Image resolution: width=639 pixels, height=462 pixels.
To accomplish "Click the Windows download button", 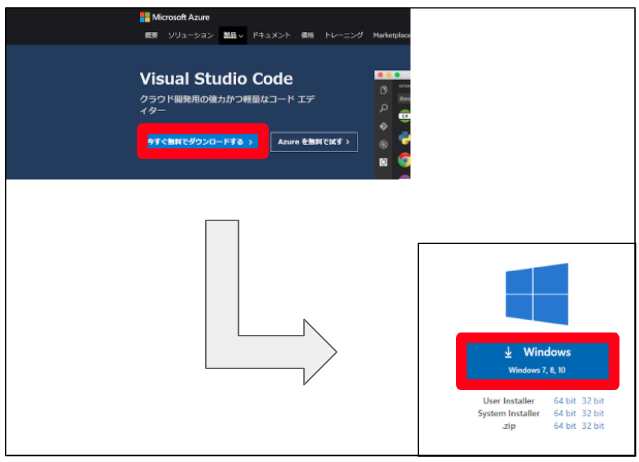I will (x=538, y=361).
